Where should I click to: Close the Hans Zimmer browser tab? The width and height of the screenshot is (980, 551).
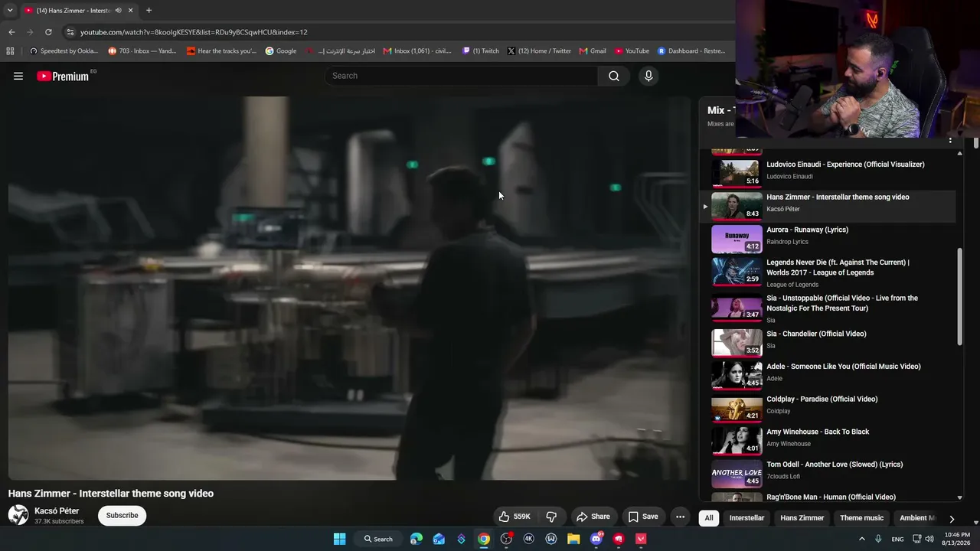tap(130, 11)
